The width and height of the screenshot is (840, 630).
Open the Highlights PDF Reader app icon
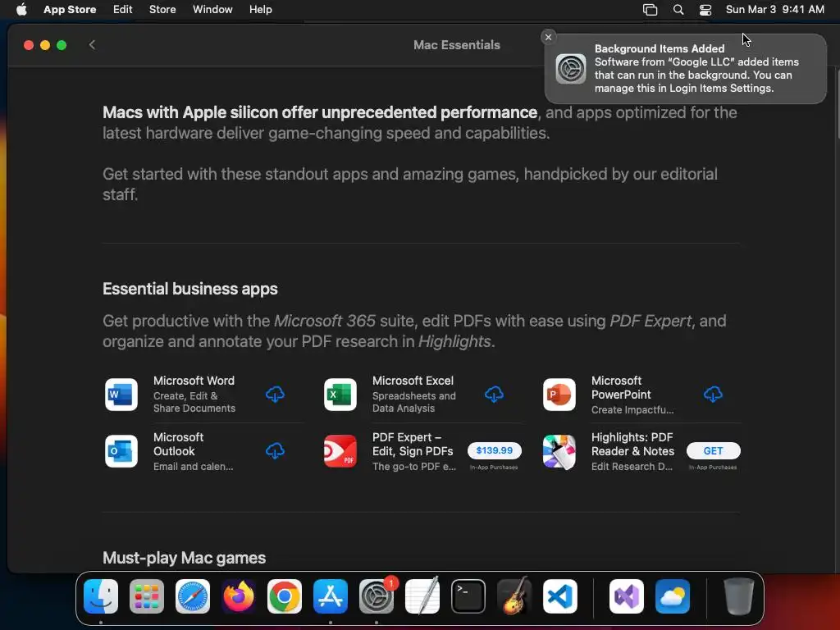point(559,451)
